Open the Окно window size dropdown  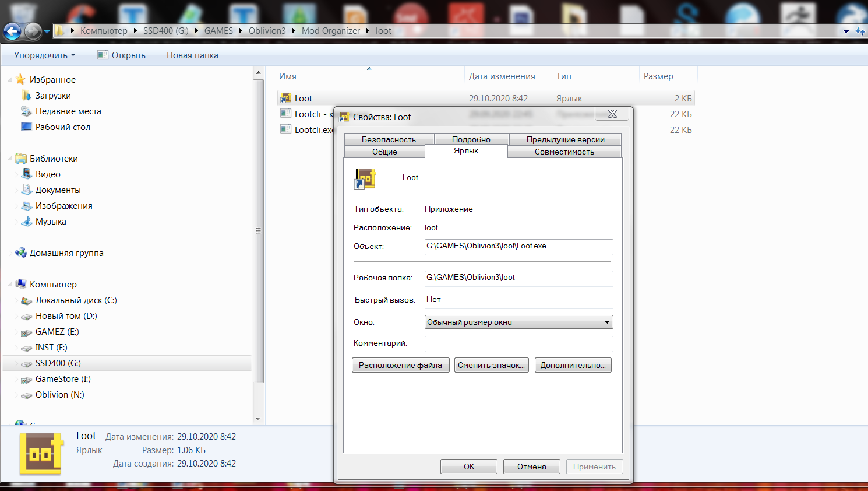coord(518,322)
